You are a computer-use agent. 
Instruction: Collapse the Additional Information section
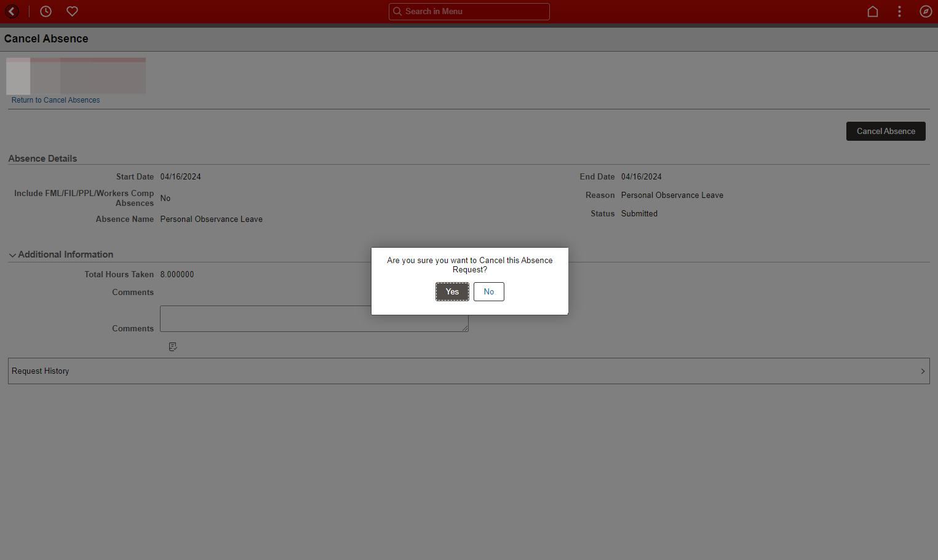61,254
